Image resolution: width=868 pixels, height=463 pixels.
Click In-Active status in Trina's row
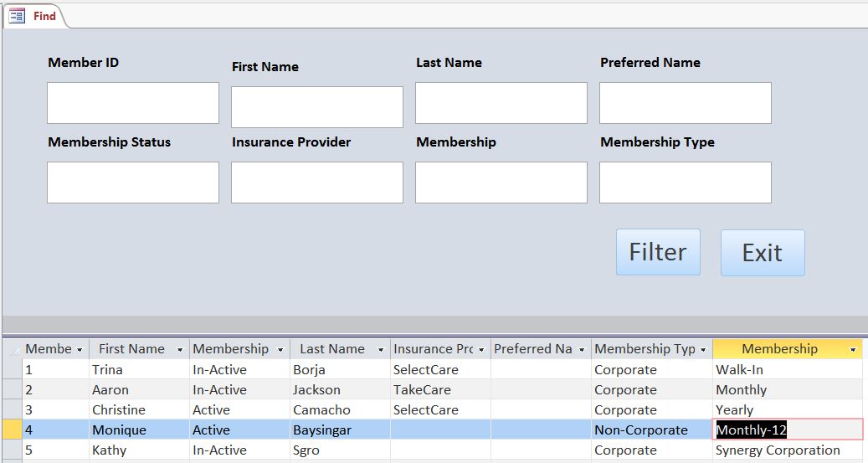[x=239, y=369]
